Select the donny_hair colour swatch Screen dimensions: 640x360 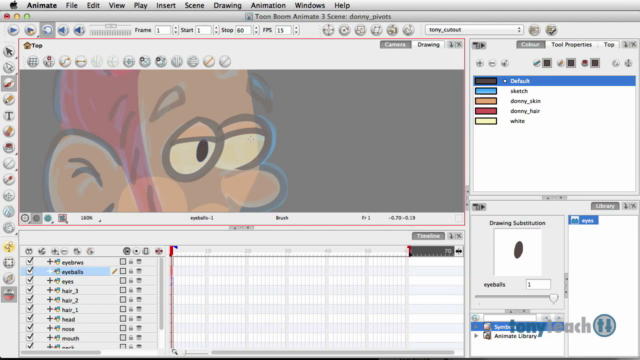click(x=486, y=111)
